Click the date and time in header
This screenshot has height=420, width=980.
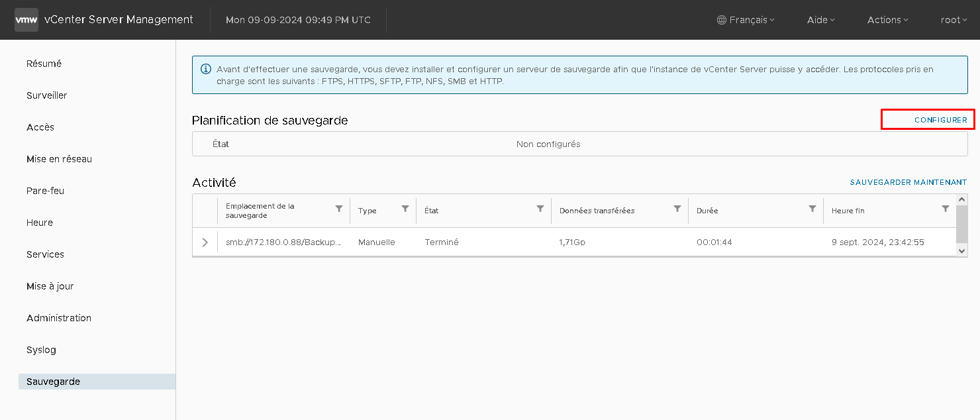coord(298,20)
